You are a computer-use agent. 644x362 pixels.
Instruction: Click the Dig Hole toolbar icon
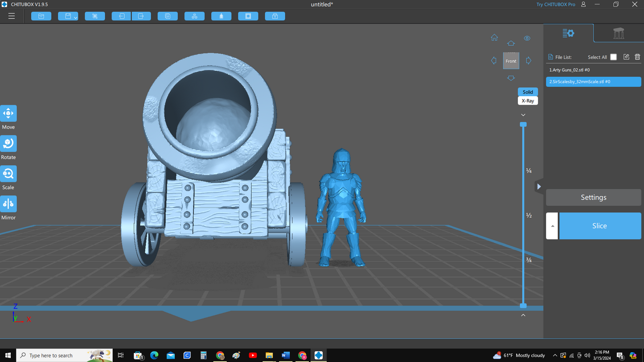click(x=248, y=16)
